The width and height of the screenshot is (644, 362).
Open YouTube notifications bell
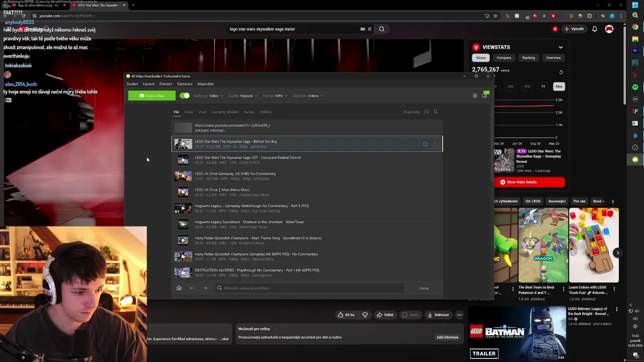click(x=595, y=29)
